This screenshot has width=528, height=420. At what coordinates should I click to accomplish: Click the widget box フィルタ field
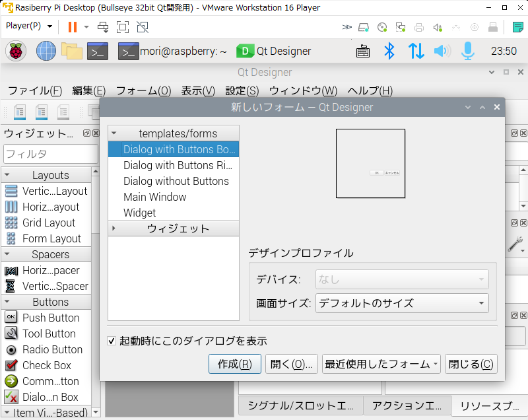pyautogui.click(x=51, y=154)
